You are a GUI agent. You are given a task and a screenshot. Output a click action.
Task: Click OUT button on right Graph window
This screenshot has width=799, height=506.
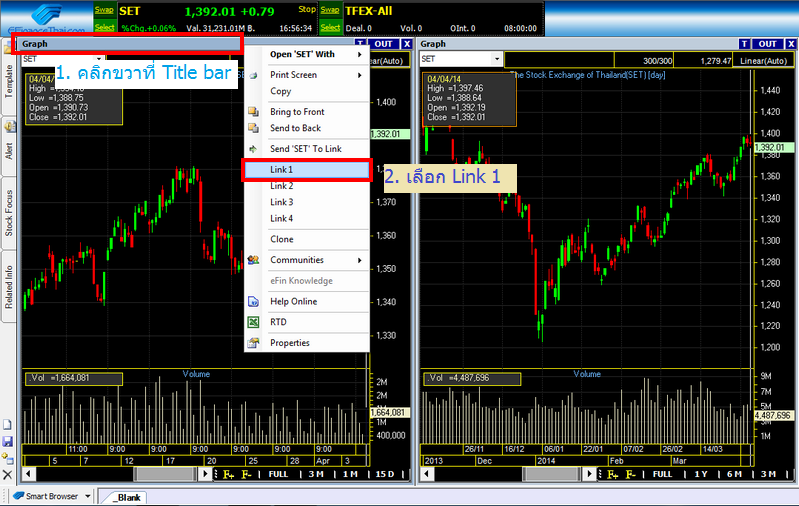click(x=767, y=44)
